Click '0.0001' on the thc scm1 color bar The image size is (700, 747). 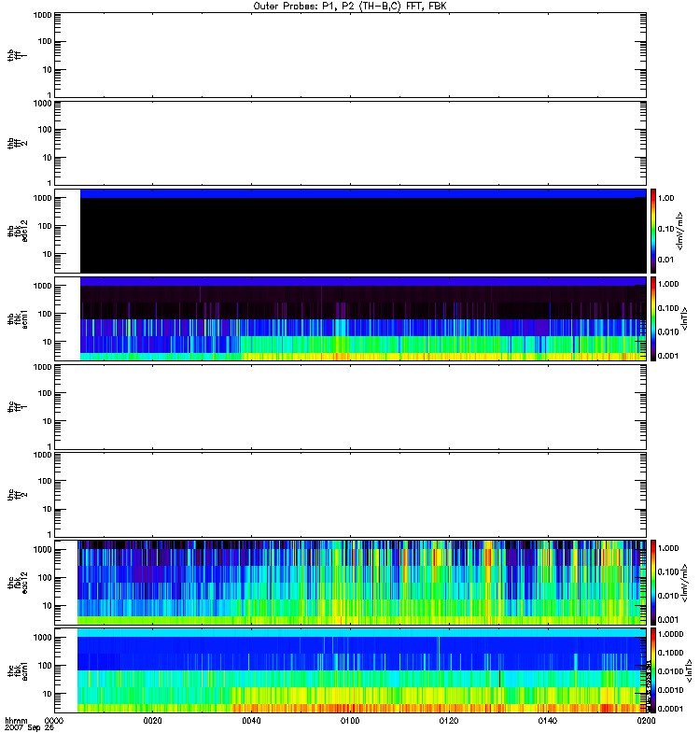(x=670, y=709)
